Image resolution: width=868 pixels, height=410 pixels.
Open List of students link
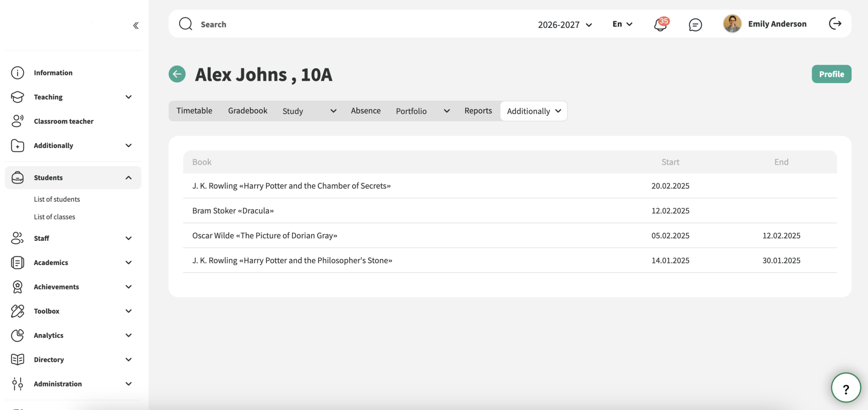57,199
